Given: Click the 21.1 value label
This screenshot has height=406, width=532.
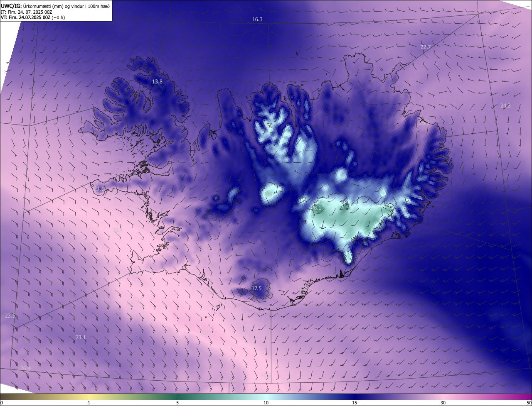Looking at the screenshot, I should click(99, 189).
